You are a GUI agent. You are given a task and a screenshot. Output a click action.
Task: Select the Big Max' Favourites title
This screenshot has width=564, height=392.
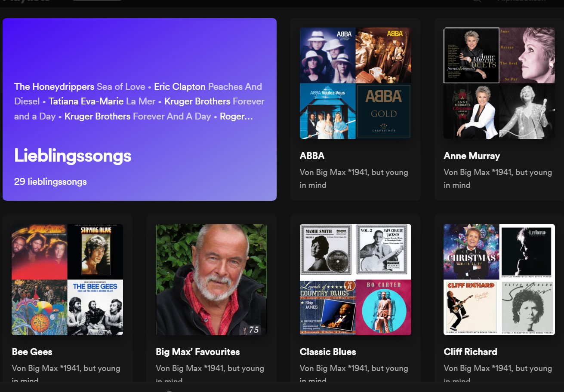[197, 352]
